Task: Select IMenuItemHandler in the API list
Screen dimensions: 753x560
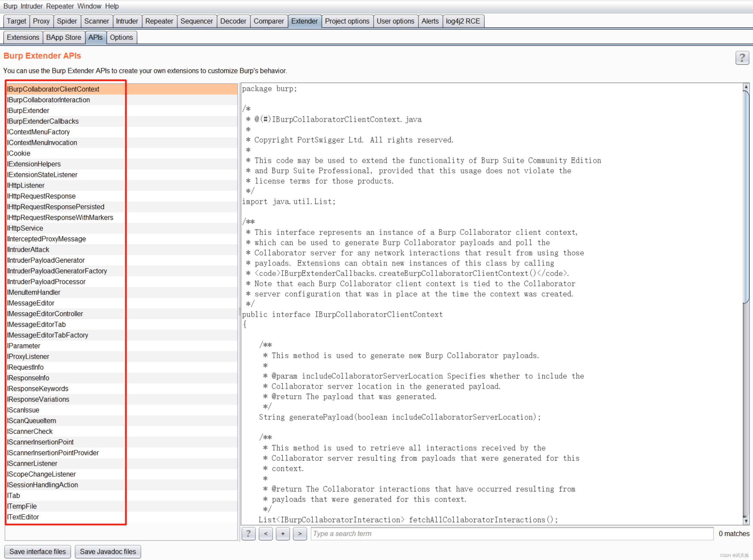Action: click(122, 293)
